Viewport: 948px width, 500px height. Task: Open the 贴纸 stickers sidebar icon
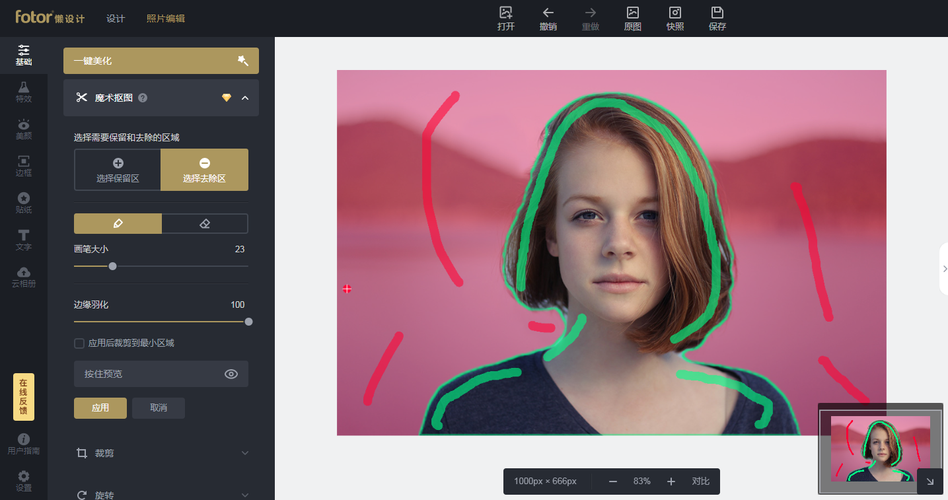tap(23, 203)
